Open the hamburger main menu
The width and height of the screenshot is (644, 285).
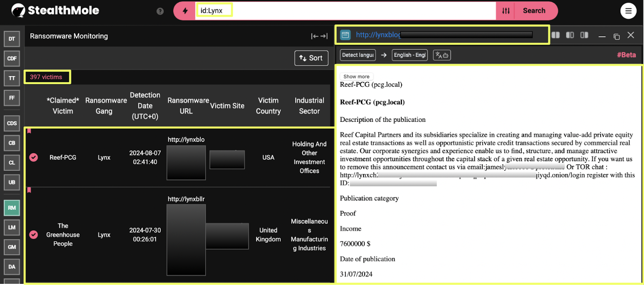628,11
